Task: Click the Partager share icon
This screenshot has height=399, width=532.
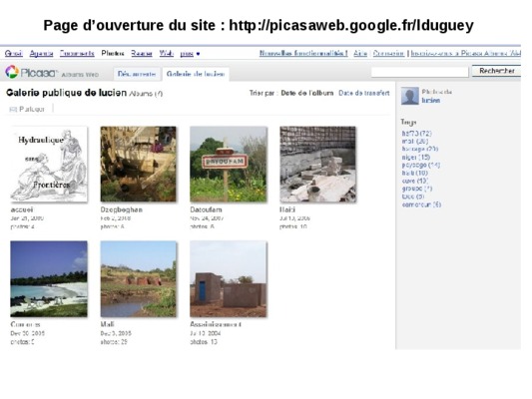Action: coord(13,109)
